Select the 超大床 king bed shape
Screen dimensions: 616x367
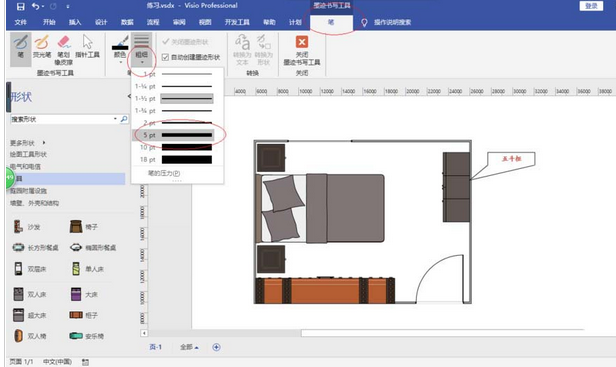click(29, 315)
